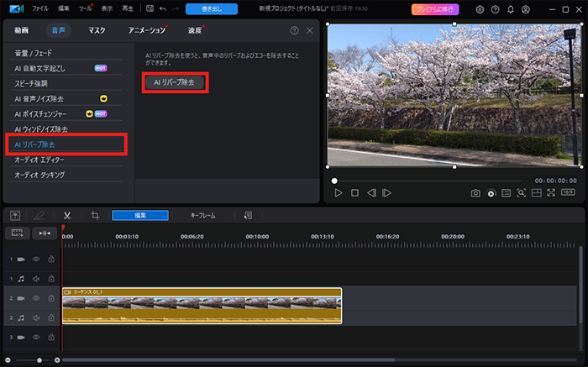Toggle lock on video track 3
Viewport: 588px width, 367px height.
50,337
